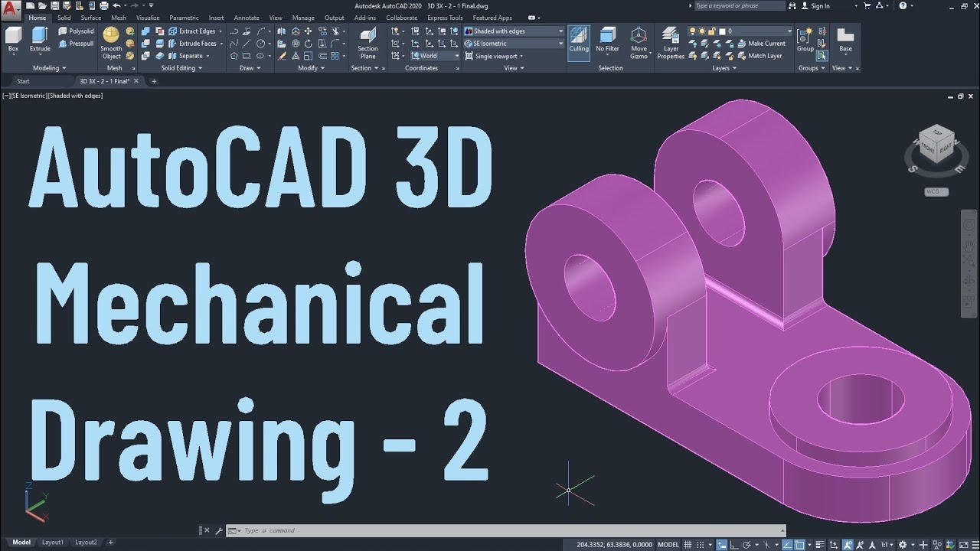Open Layer Properties manager

coord(671,43)
